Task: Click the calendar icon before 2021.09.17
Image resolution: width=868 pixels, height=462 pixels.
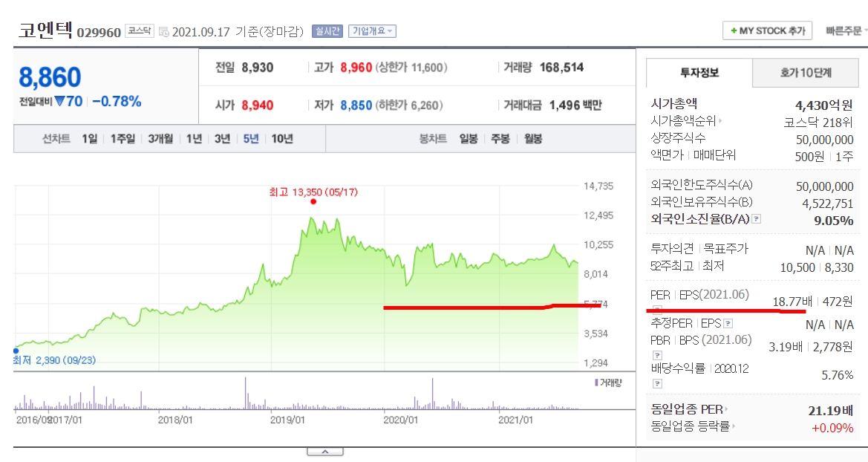Action: click(x=163, y=32)
